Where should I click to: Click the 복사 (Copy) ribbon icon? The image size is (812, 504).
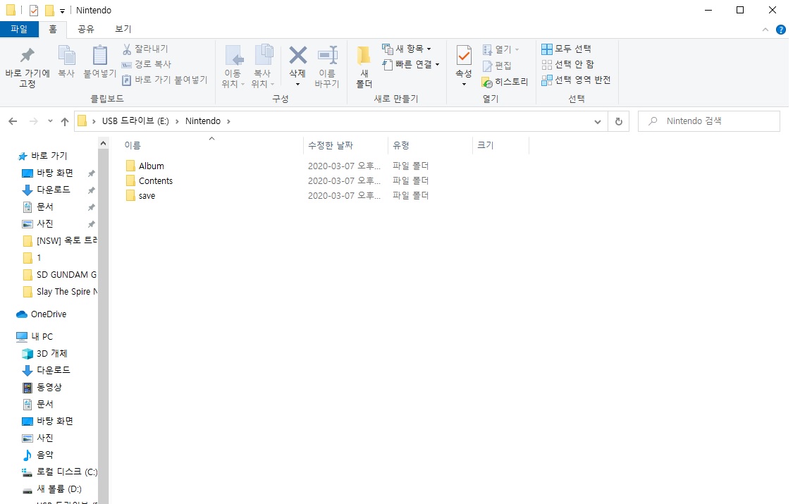pos(66,56)
